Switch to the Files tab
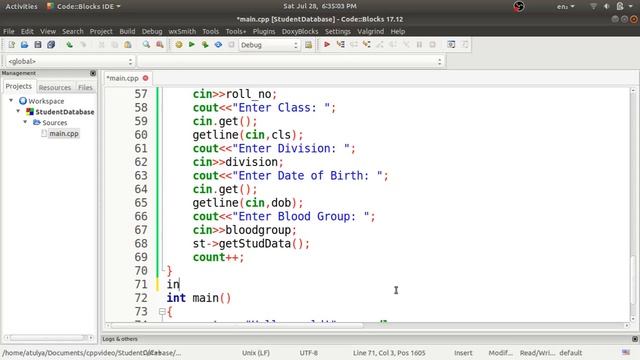 [85, 87]
